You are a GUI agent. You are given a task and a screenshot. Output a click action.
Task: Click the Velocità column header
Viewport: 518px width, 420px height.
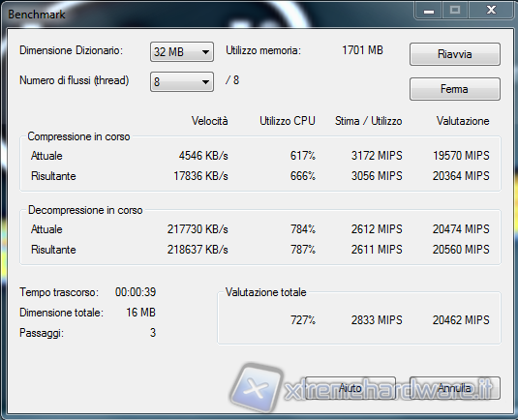coord(209,121)
